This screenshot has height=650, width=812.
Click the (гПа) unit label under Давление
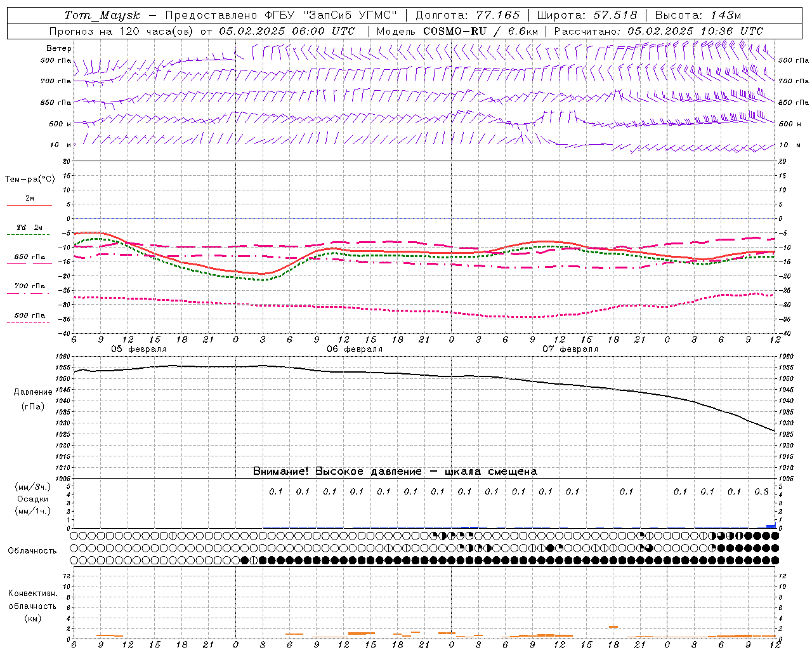(33, 406)
